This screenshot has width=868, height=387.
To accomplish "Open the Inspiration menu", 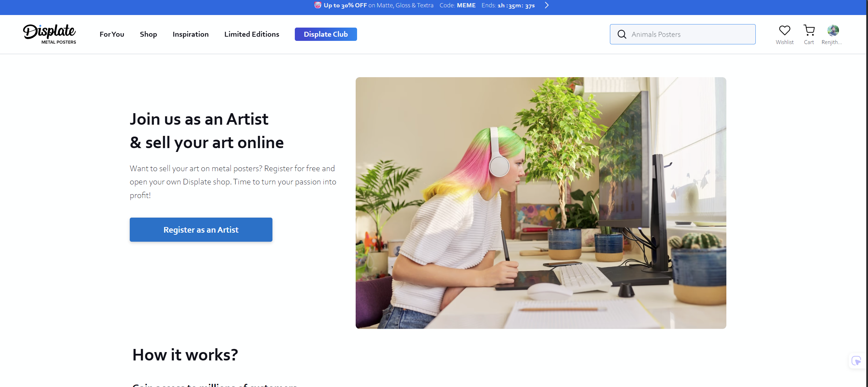I will (x=191, y=34).
